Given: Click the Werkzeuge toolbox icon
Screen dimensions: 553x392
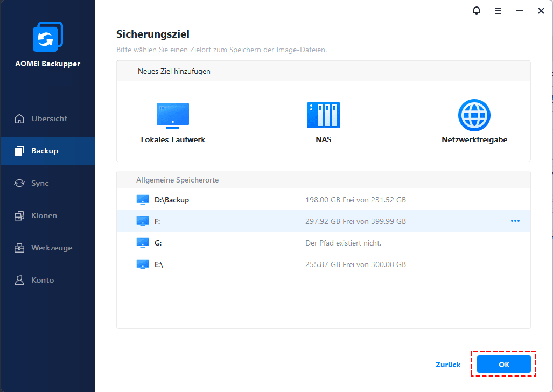Looking at the screenshot, I should 19,248.
